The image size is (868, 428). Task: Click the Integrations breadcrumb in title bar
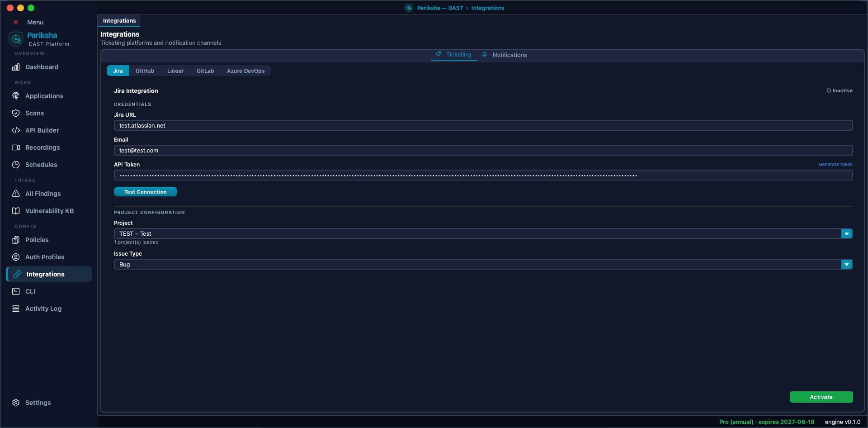click(488, 8)
